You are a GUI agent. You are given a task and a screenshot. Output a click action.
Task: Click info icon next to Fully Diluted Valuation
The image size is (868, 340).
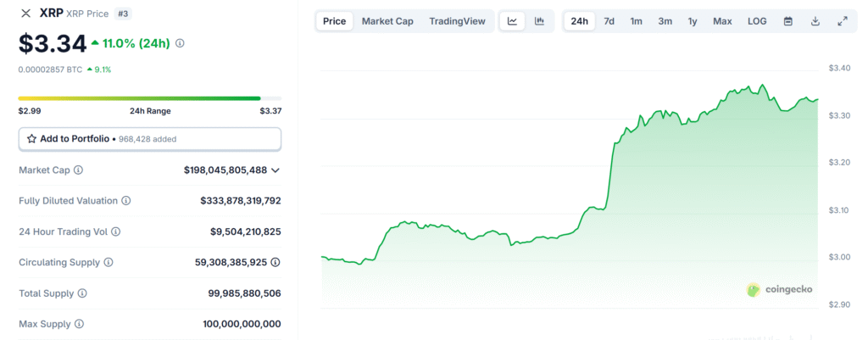126,201
